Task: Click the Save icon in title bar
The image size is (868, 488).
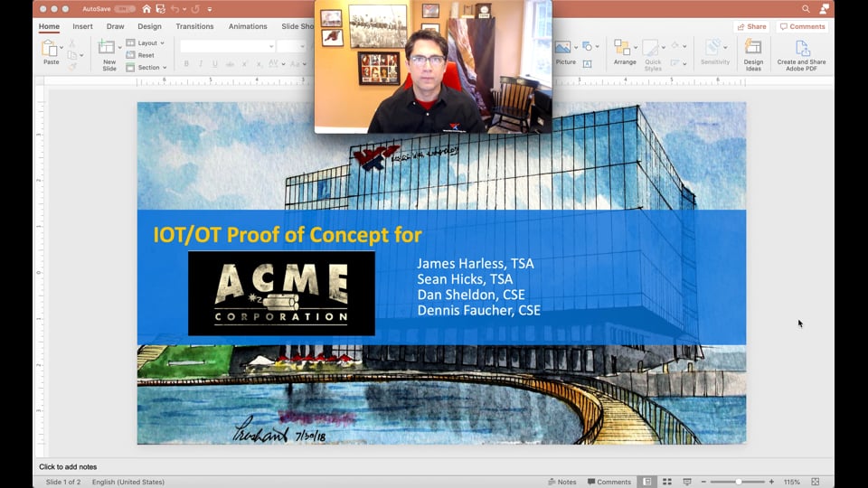Action: pos(161,9)
